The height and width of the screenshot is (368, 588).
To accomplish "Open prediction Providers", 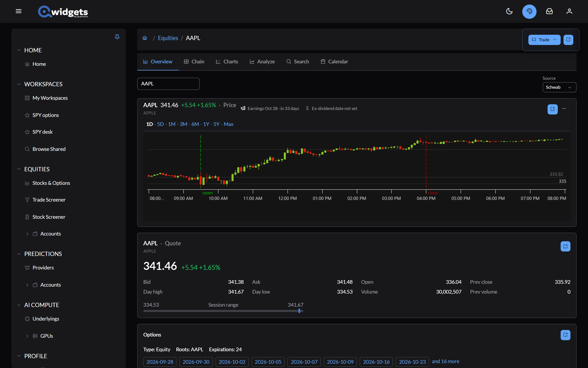I will (43, 268).
